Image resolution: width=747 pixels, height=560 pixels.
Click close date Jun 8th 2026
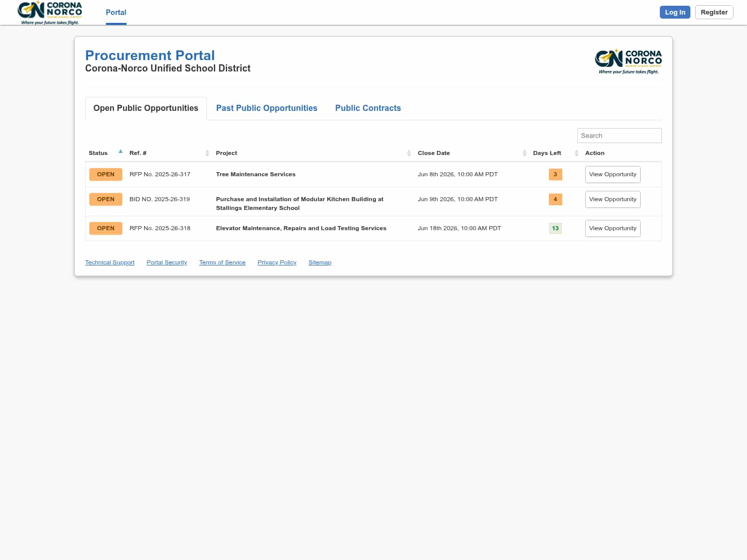458,175
